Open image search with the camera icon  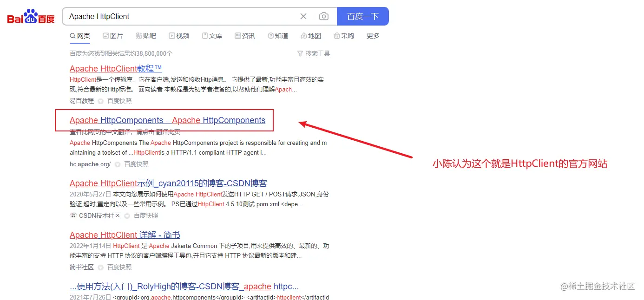(324, 16)
